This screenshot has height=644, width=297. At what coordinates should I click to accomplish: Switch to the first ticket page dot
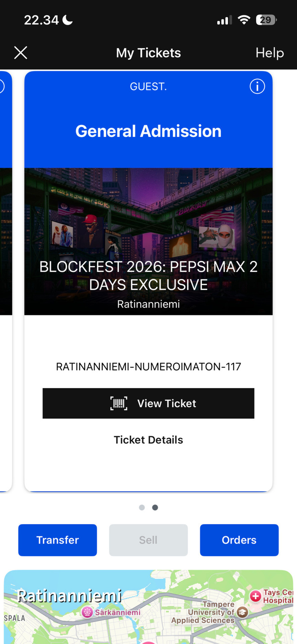142,507
